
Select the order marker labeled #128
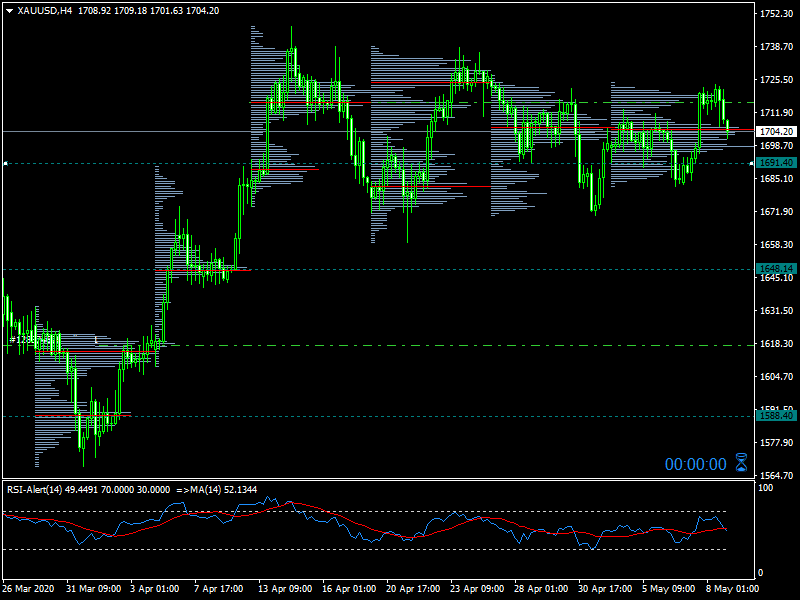22,340
